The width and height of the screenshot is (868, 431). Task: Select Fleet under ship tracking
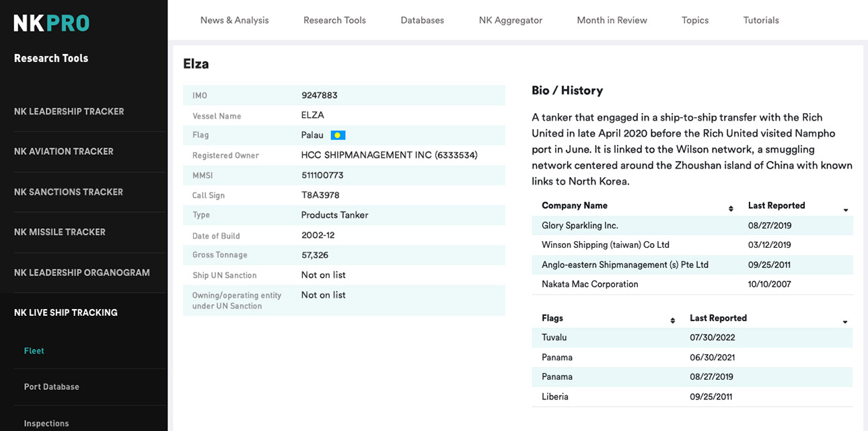tap(34, 351)
